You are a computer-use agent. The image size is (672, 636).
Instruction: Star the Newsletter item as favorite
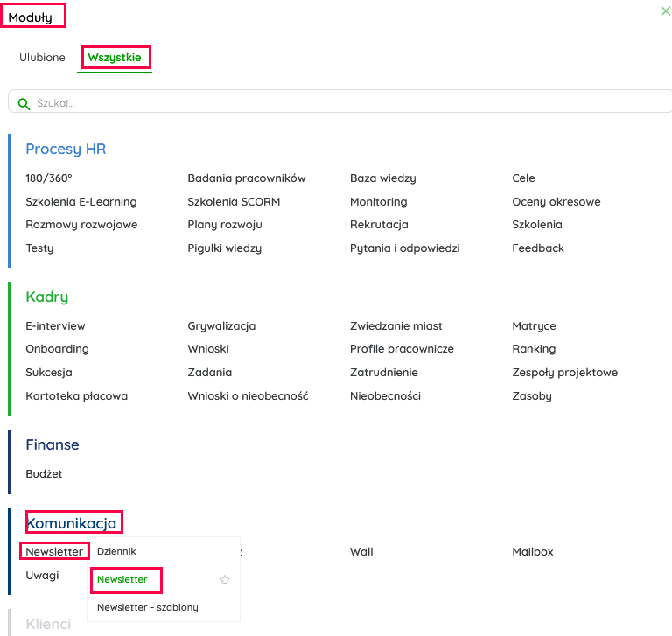tap(225, 579)
